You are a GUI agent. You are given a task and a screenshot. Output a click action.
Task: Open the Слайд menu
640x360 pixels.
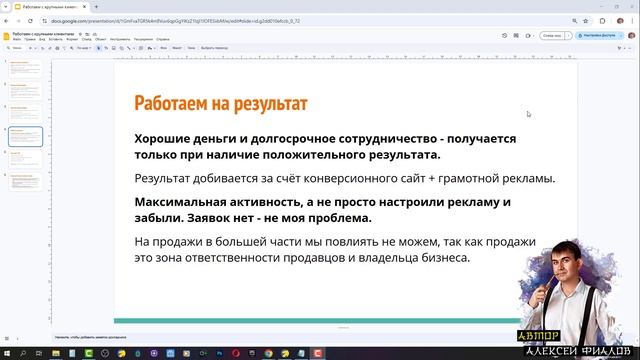[87, 39]
